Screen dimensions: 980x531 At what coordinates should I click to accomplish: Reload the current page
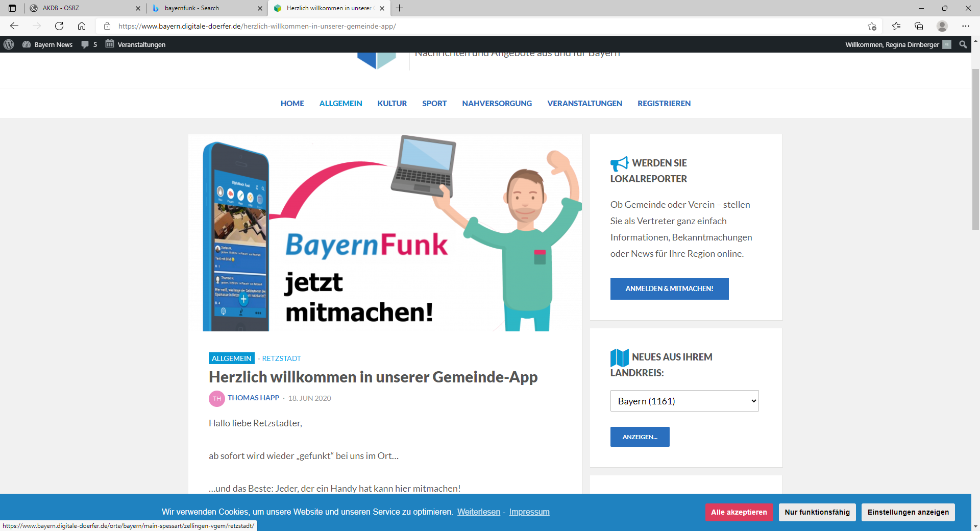59,26
